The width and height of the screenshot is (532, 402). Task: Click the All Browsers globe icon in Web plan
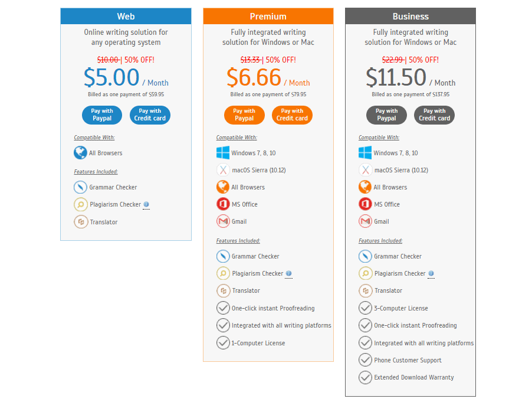(80, 153)
